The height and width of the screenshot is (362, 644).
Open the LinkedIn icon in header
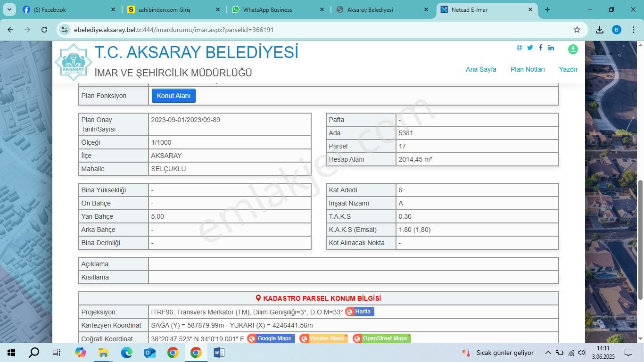coord(551,48)
